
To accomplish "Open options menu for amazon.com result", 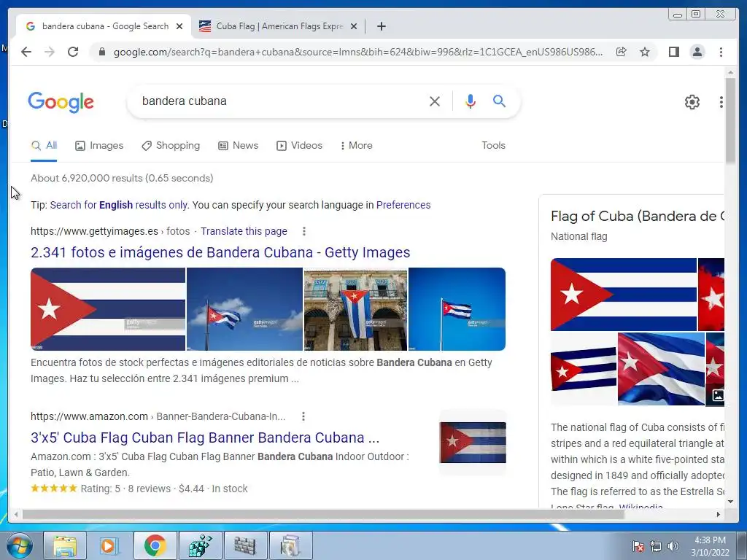I will (303, 416).
